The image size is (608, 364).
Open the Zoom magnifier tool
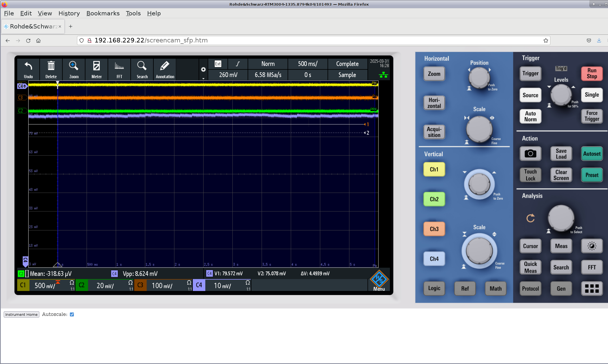[x=74, y=69]
